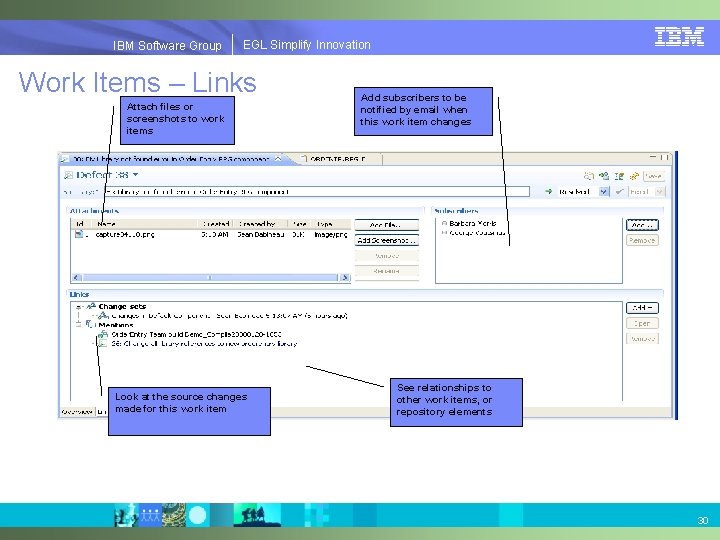Click the link-chain toolbar icon beside Save
Viewport: 720px width, 540px height.
click(634, 176)
